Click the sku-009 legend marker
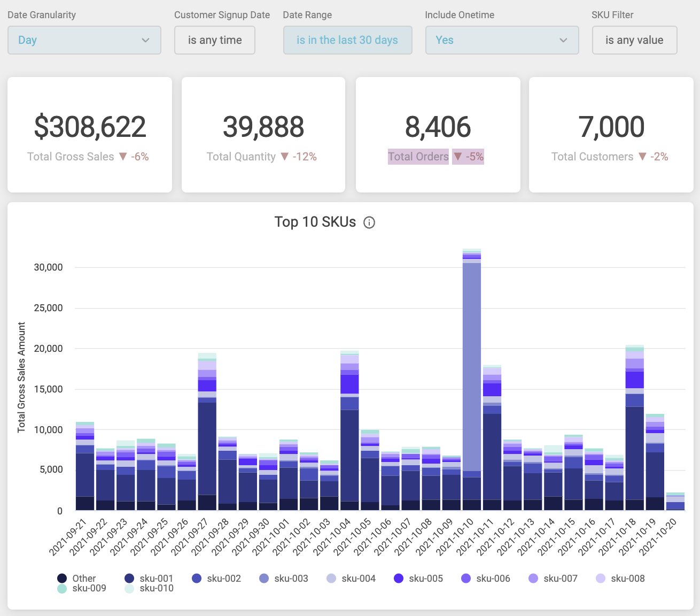Image resolution: width=700 pixels, height=616 pixels. tap(61, 588)
